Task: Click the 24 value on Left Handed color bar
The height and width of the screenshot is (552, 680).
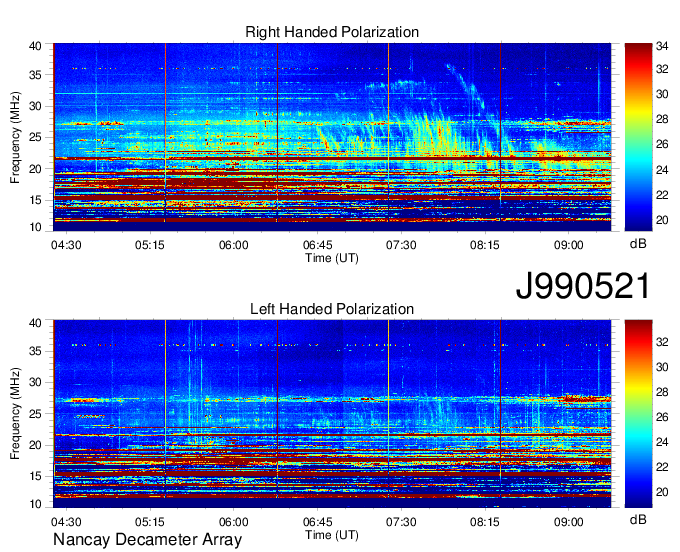Action: pyautogui.click(x=662, y=442)
